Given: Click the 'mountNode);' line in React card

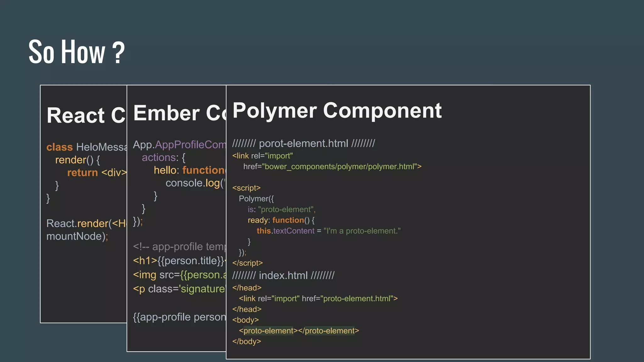Looking at the screenshot, I should (x=77, y=237).
